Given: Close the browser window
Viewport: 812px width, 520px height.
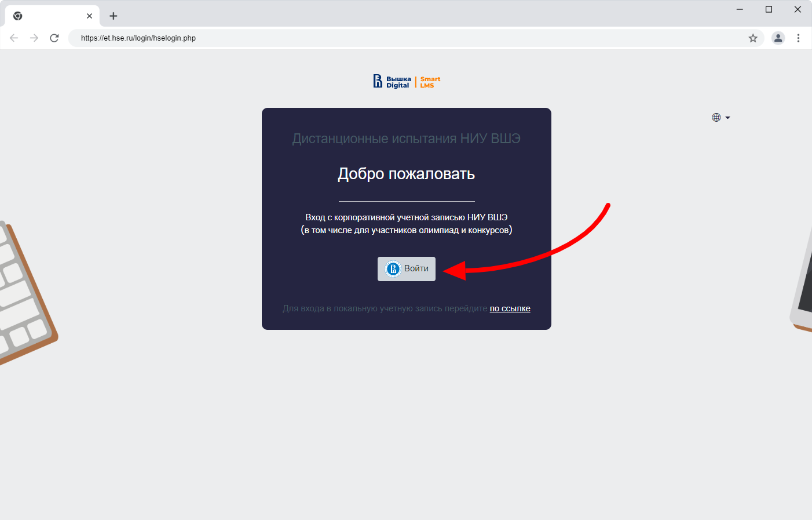Looking at the screenshot, I should click(x=798, y=9).
